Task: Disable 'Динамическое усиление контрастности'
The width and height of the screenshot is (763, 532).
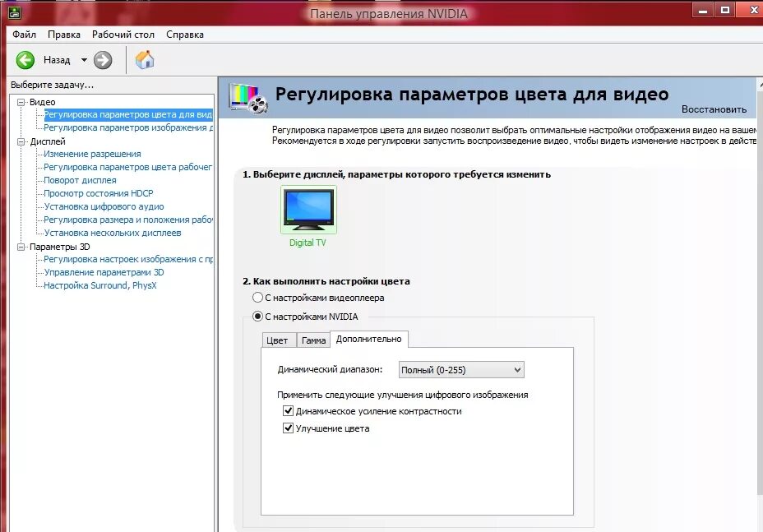Action: 288,412
